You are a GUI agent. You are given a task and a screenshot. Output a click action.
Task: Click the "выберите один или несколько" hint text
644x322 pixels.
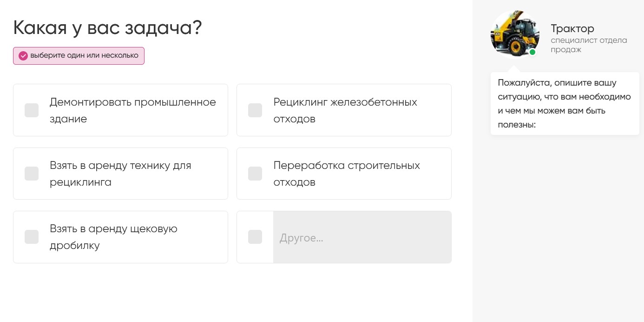tap(85, 56)
